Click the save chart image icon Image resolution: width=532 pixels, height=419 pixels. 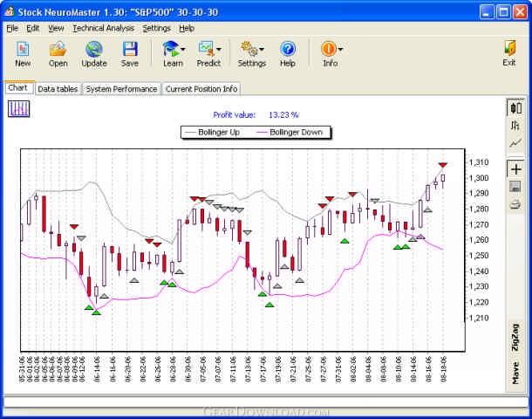coord(515,187)
